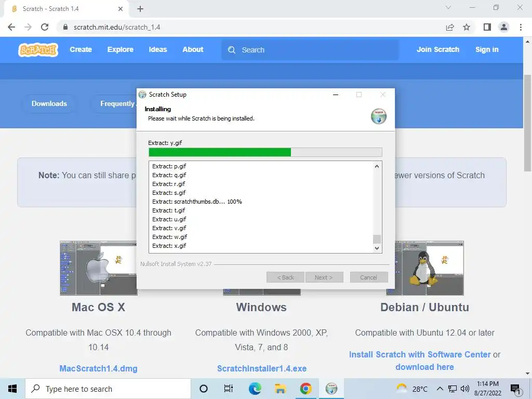Click the Chrome tab search chevron
Viewport: 532px width, 399px height.
[x=448, y=7]
